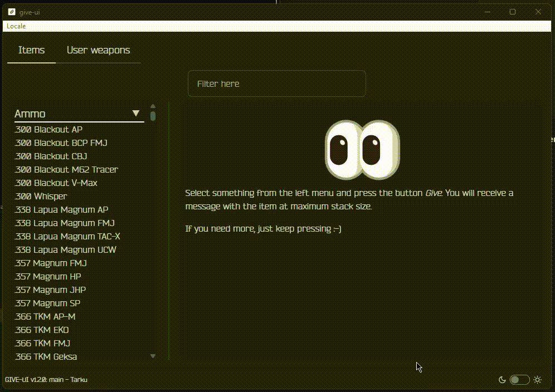Select .366 TKM FMJ

(x=42, y=344)
